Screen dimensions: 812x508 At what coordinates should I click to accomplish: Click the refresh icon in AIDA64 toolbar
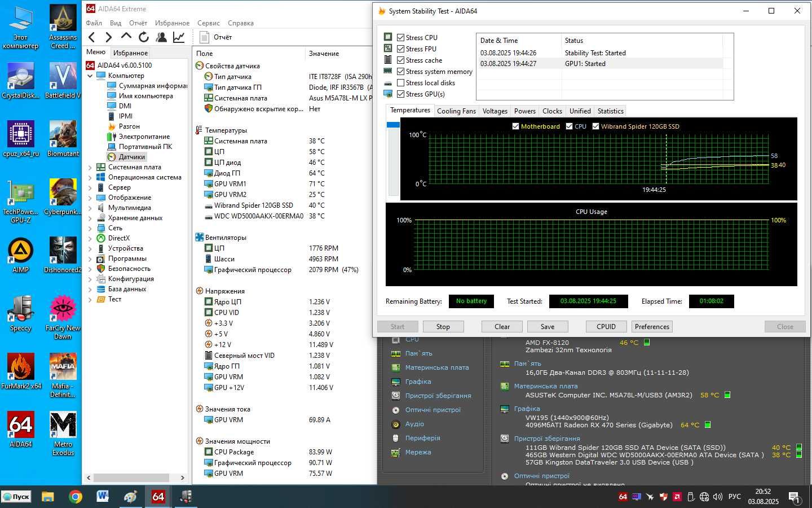[x=144, y=37]
